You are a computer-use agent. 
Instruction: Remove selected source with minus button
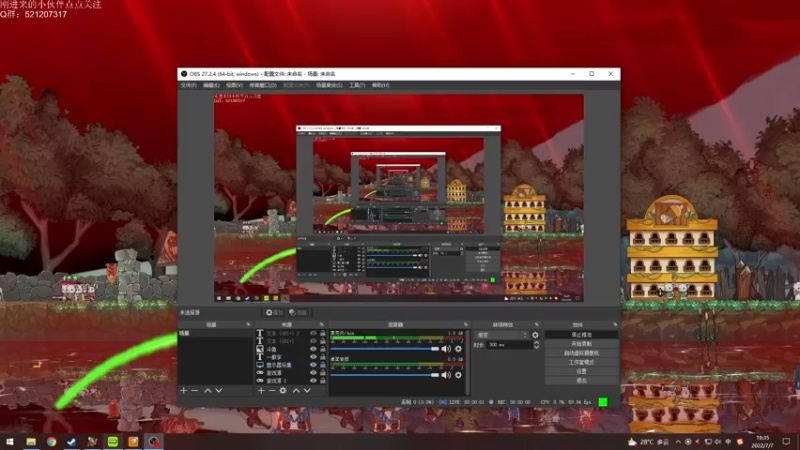pos(271,390)
